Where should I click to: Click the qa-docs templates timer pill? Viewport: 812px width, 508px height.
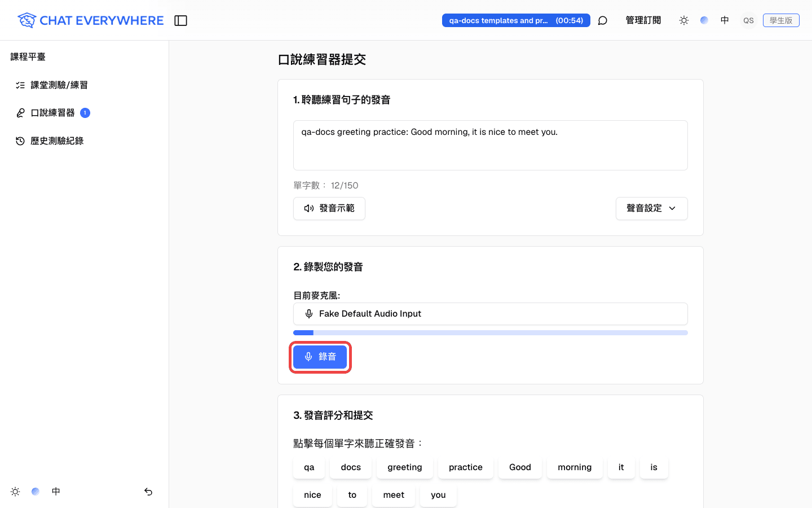pyautogui.click(x=516, y=20)
